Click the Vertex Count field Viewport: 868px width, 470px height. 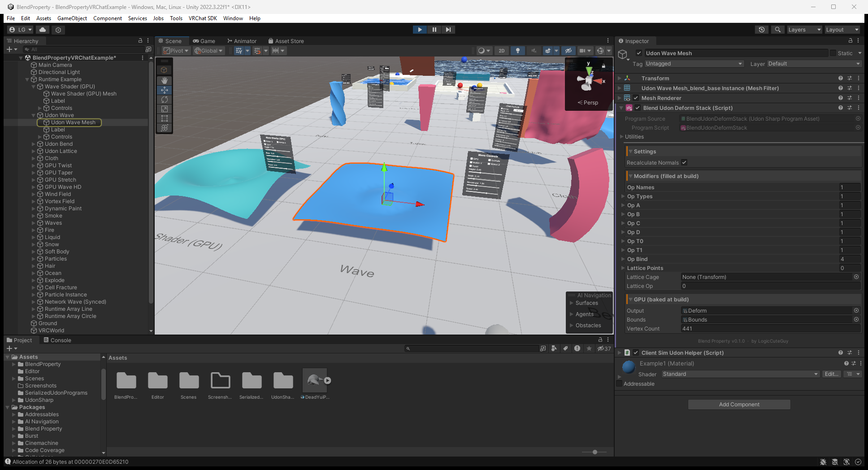point(770,329)
